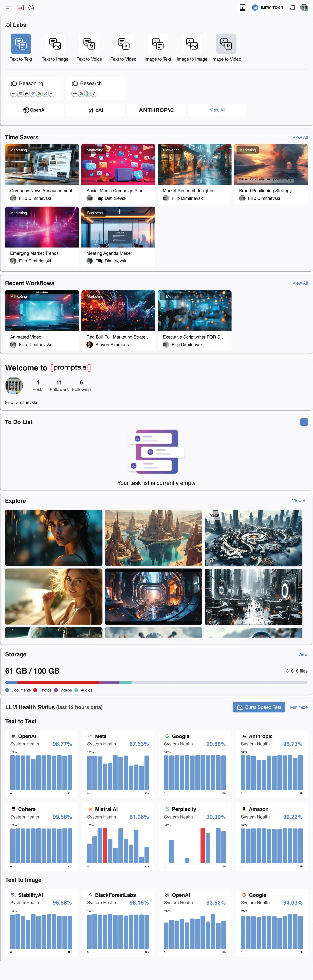The width and height of the screenshot is (313, 980).
Task: Open Explore sci-fi corridor image
Action: coord(154,597)
